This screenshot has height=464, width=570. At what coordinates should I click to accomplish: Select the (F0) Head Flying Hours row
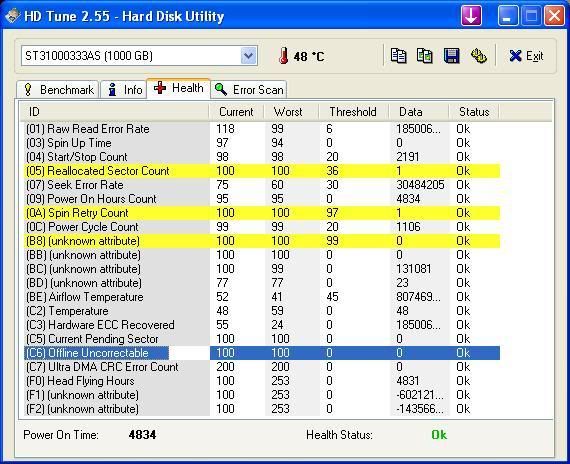coord(262,381)
